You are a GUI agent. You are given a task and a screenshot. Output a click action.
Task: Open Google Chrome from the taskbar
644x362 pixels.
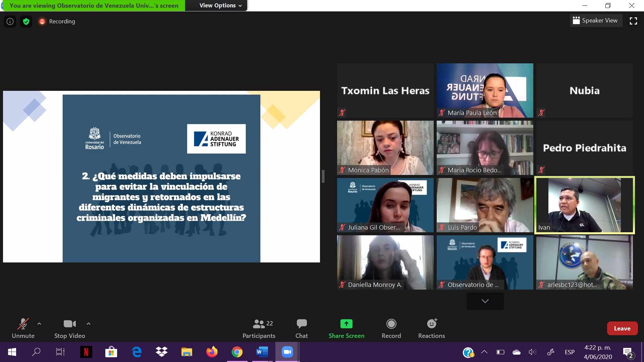point(237,352)
